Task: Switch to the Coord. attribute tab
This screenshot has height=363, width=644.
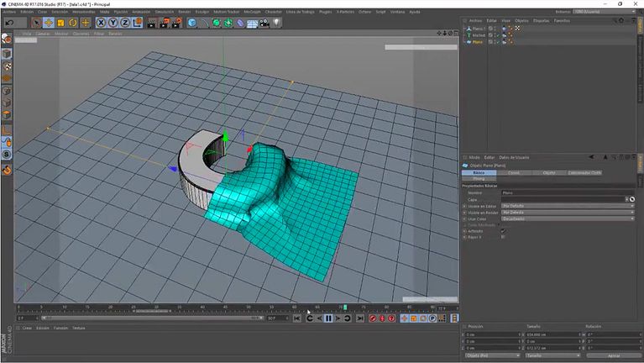Action: (x=514, y=172)
